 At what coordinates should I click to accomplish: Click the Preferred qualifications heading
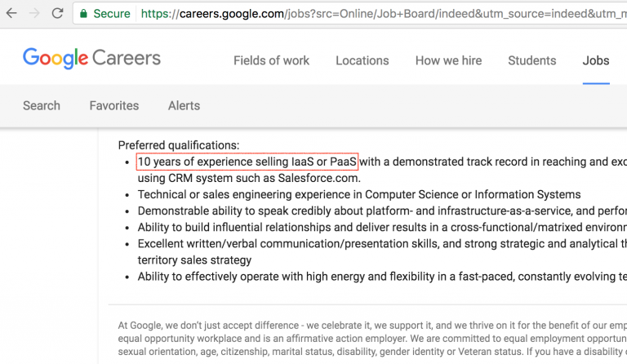179,145
